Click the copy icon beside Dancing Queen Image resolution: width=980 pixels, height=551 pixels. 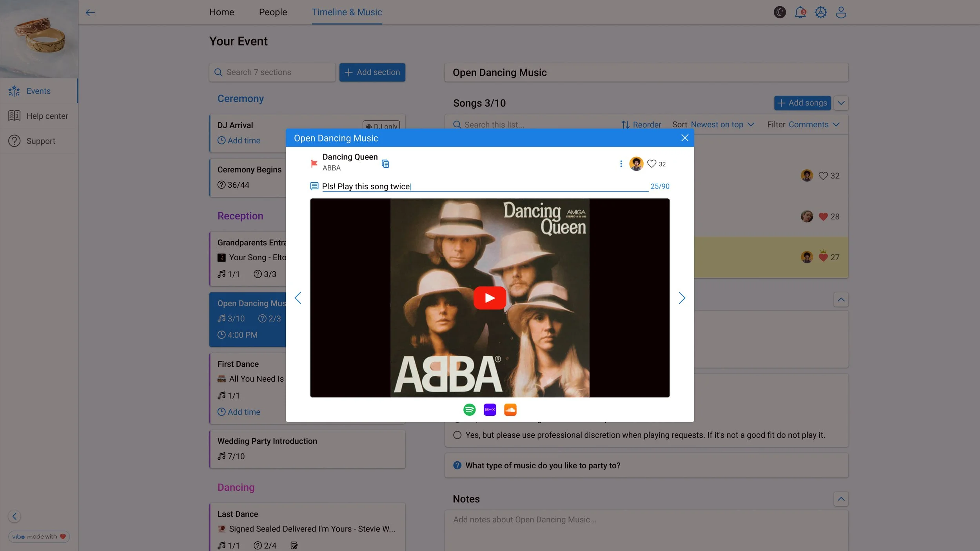[x=385, y=164]
